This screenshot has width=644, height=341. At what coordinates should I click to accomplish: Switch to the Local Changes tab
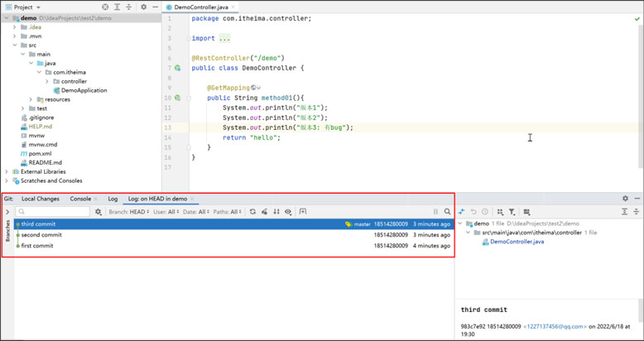click(x=41, y=199)
